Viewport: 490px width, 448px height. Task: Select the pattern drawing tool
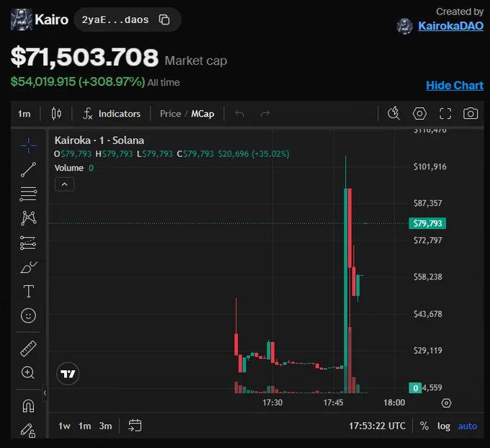28,218
